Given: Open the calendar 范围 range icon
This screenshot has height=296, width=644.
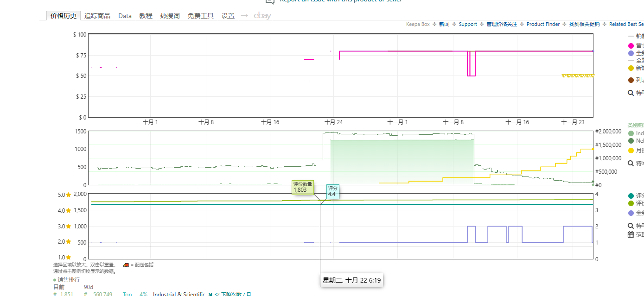Looking at the screenshot, I should tap(631, 234).
